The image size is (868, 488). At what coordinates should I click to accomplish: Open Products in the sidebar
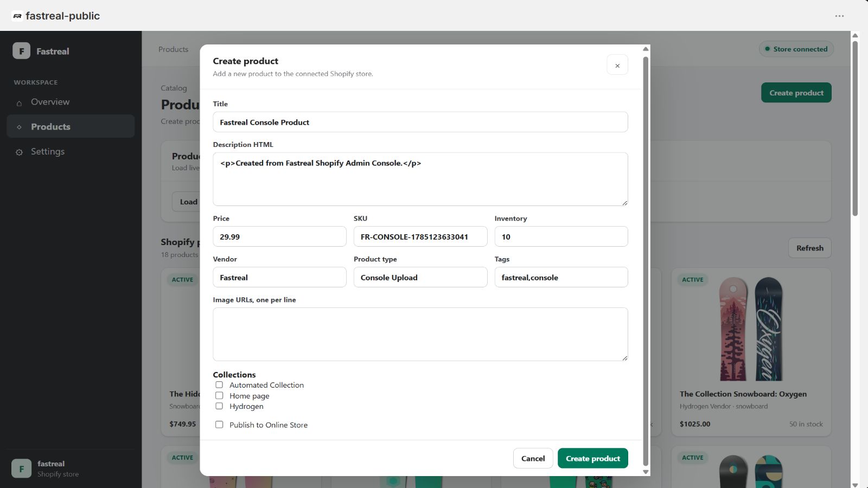coord(71,126)
